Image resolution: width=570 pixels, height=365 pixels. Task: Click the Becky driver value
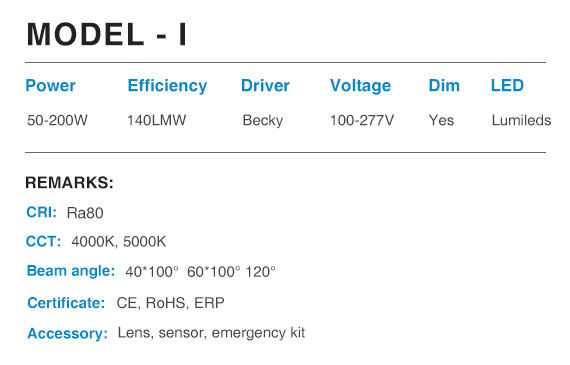point(263,121)
